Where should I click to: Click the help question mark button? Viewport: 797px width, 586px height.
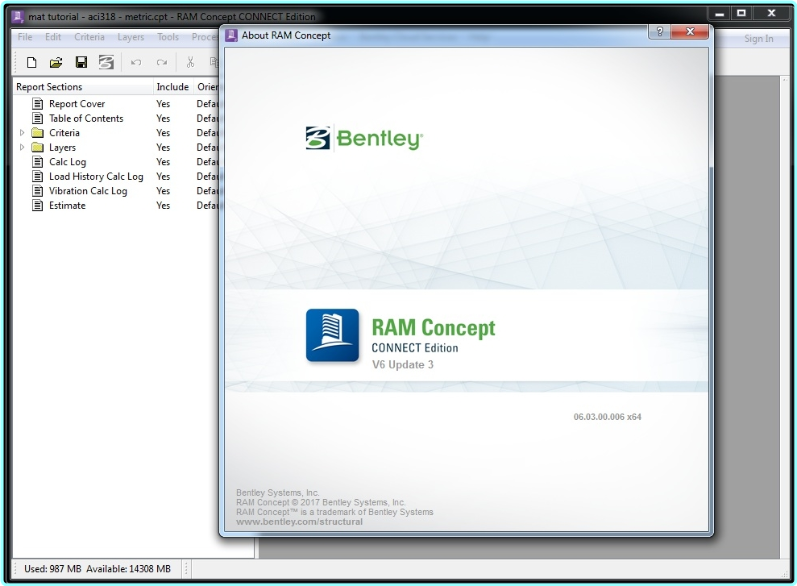point(660,32)
